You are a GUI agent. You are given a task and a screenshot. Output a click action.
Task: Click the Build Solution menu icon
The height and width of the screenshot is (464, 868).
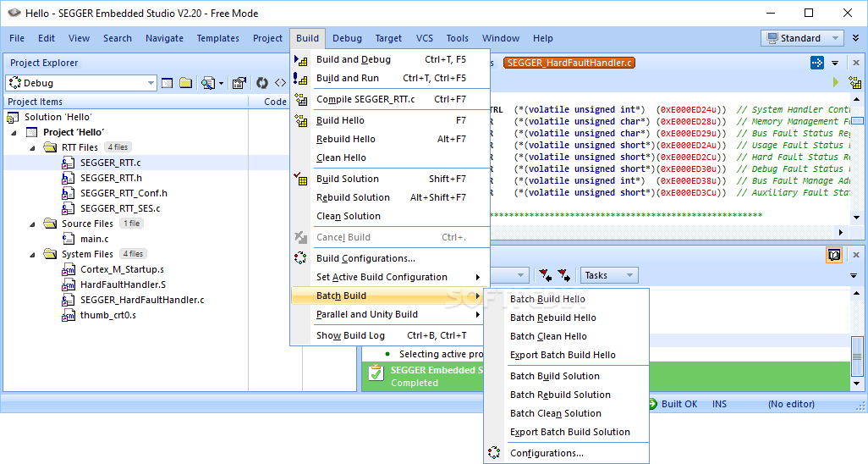[300, 179]
